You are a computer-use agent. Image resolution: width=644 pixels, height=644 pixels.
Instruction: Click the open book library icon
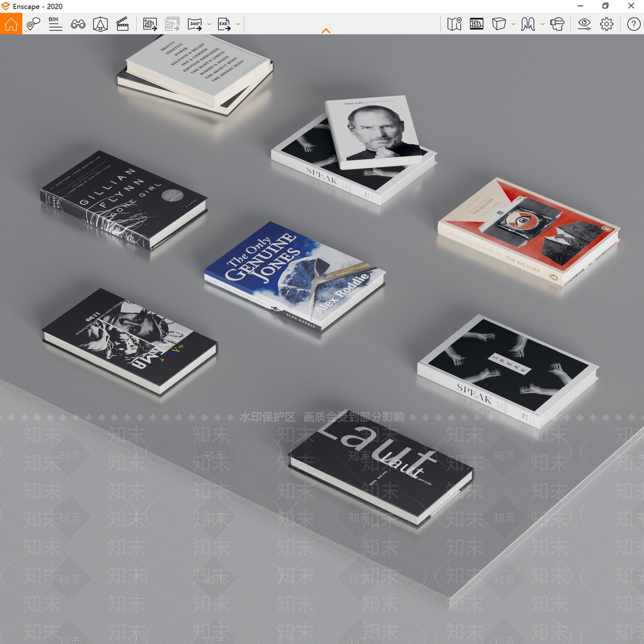[x=528, y=24]
